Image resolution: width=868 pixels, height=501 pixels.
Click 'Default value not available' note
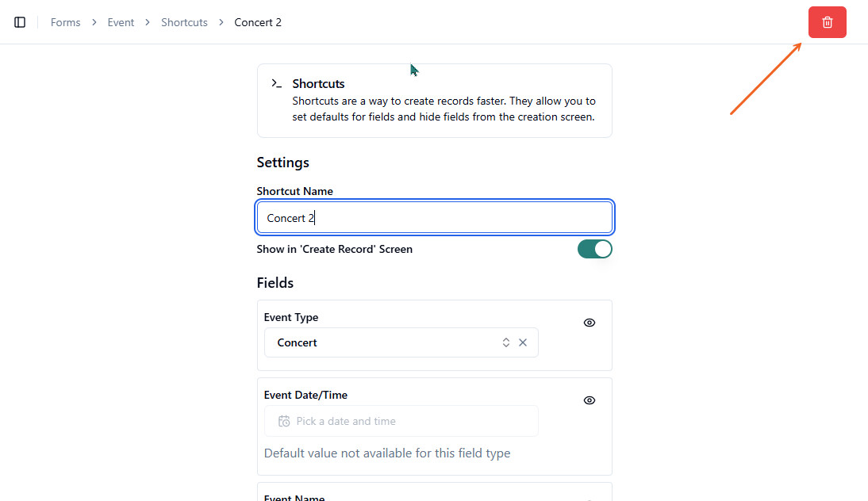(x=387, y=453)
